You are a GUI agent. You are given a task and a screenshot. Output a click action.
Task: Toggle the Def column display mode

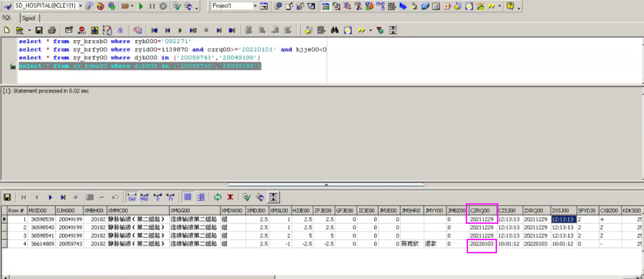(132, 197)
